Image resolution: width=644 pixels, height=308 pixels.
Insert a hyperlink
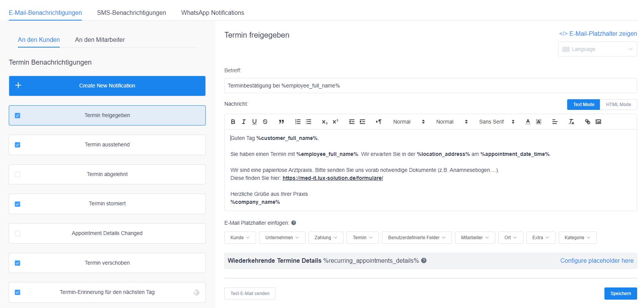(x=588, y=122)
